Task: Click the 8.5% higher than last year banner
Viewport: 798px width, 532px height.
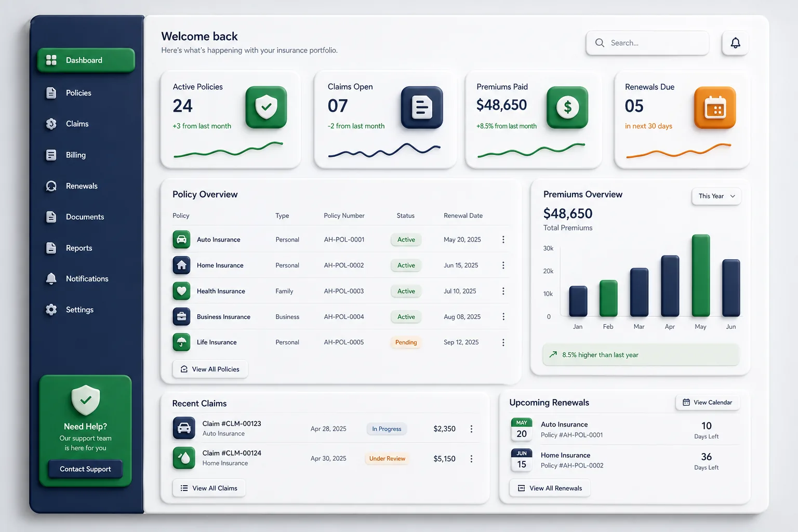Action: click(x=641, y=354)
